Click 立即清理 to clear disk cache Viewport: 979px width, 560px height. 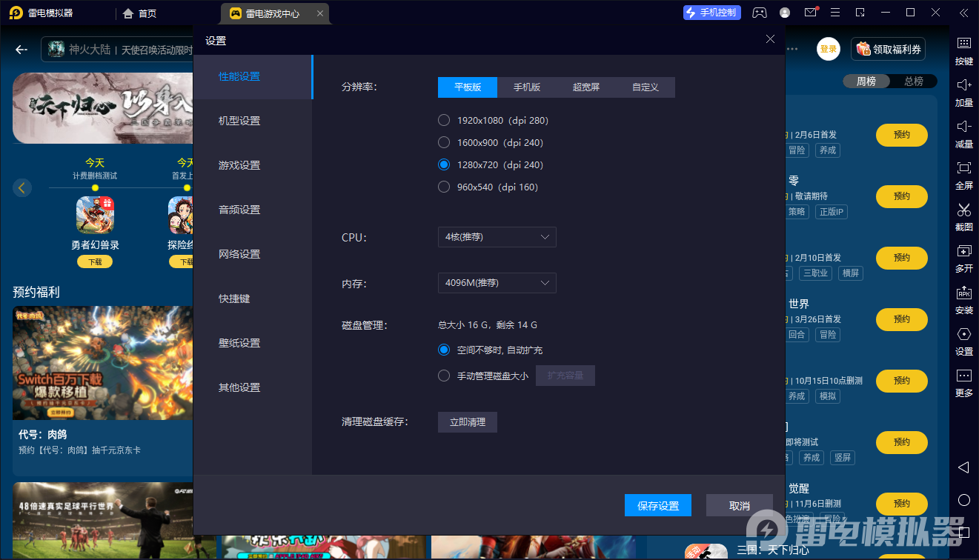[468, 422]
